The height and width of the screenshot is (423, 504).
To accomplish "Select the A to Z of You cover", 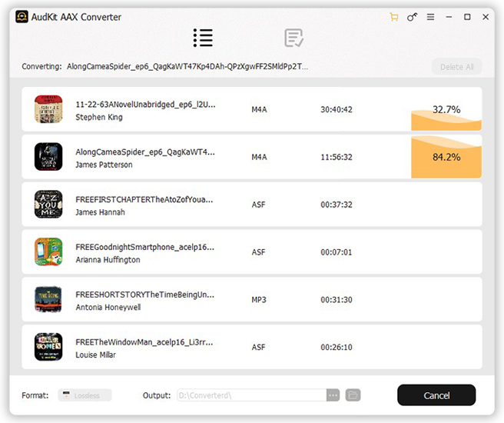I will 48,205.
